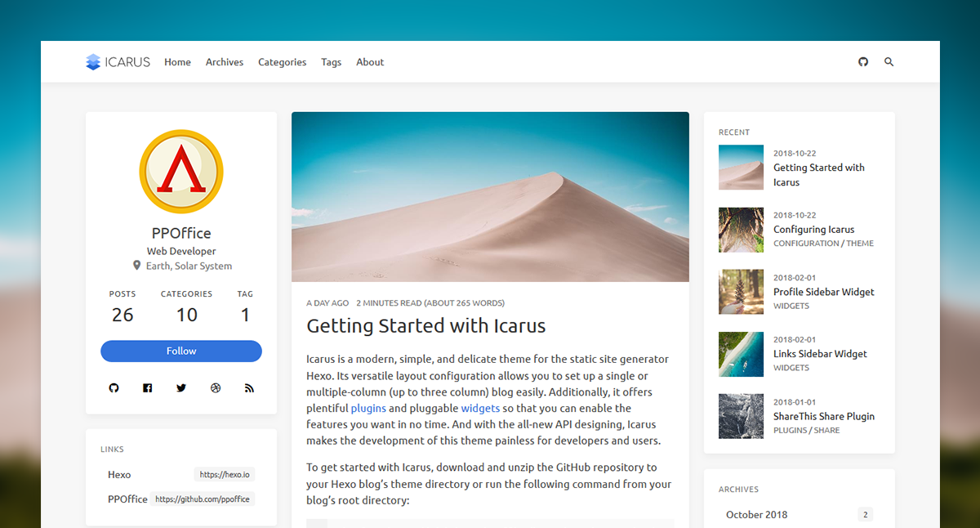Screen dimensions: 980x528
Task: Click the desert thumbnail in Recent
Action: tap(741, 168)
